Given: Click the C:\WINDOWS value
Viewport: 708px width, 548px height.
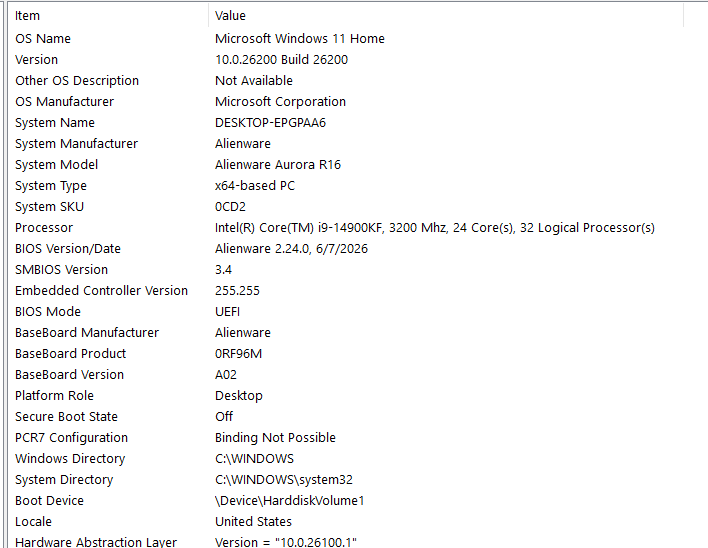Looking at the screenshot, I should pos(254,459).
